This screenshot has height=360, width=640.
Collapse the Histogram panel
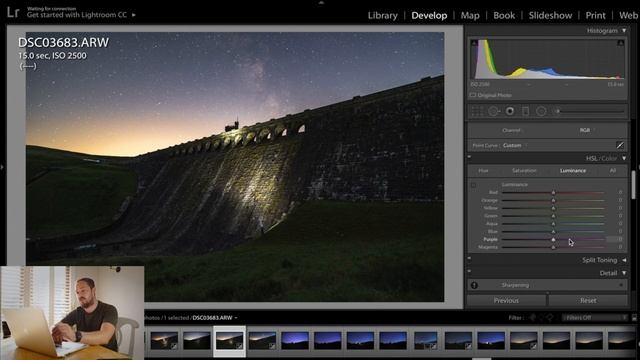(624, 31)
